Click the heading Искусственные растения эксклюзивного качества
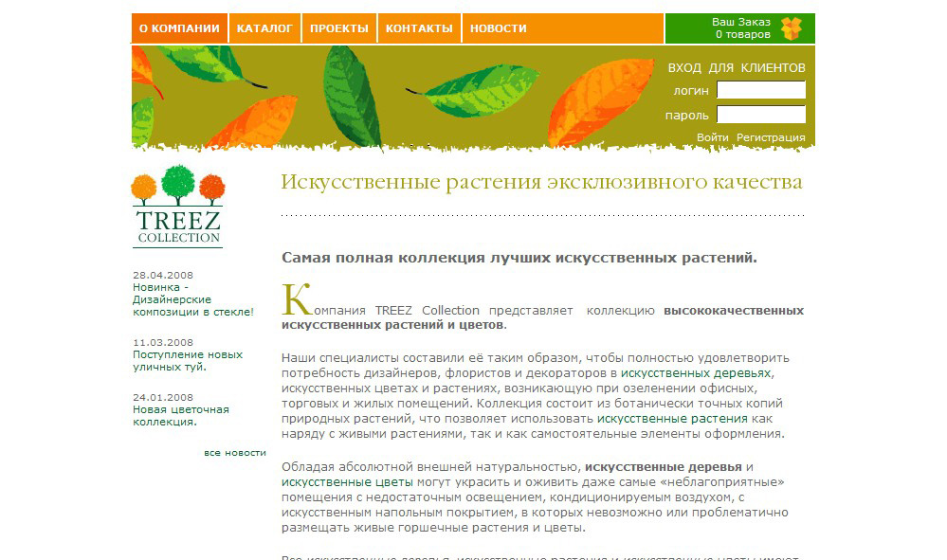This screenshot has width=947, height=560. click(x=541, y=182)
